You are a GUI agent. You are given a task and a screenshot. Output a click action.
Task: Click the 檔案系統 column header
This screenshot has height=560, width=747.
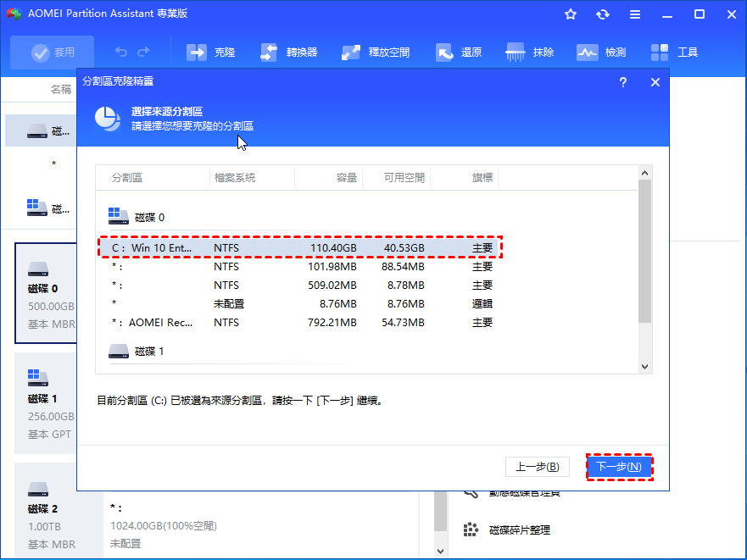coord(235,178)
